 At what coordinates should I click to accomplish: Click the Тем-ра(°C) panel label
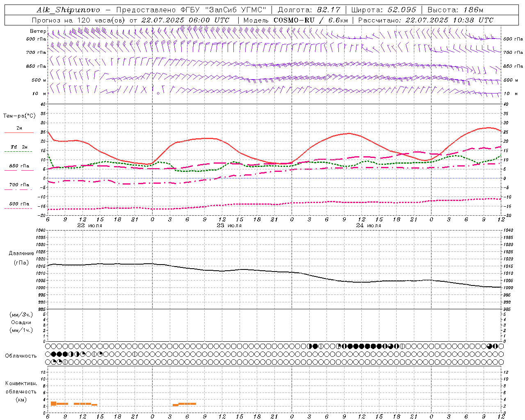(x=19, y=116)
